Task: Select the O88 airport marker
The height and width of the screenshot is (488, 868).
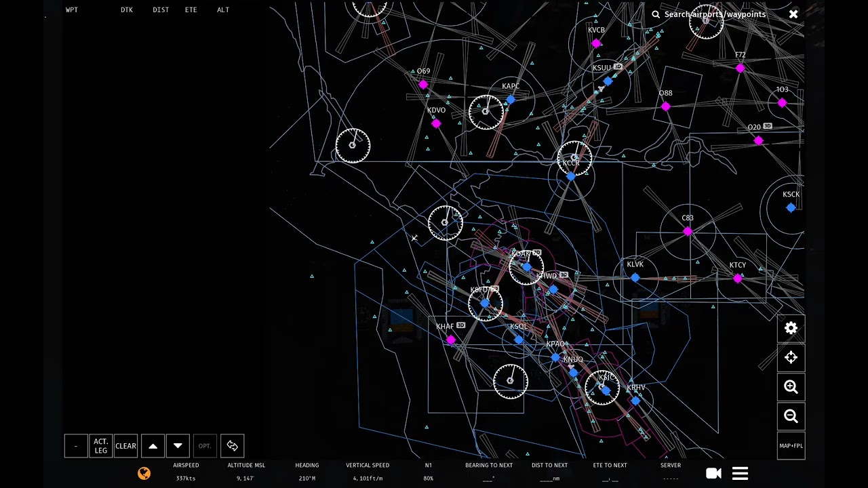Action: tap(665, 106)
